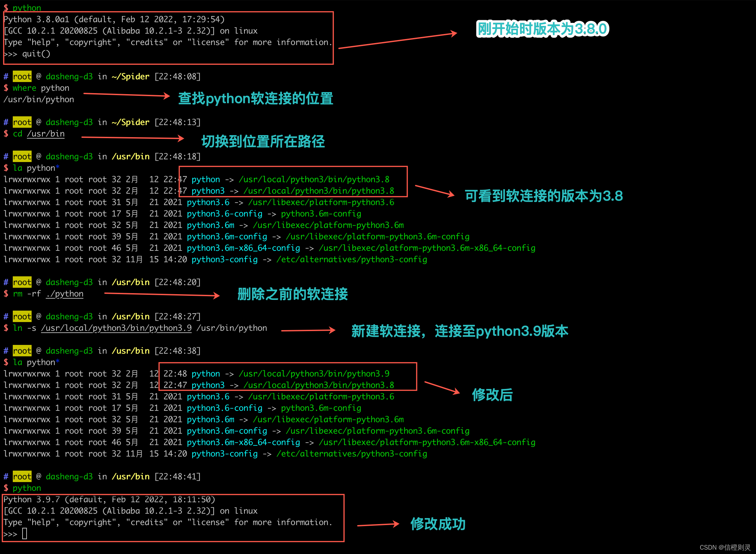Click the [22:48:27] prompt timestamp

(178, 317)
